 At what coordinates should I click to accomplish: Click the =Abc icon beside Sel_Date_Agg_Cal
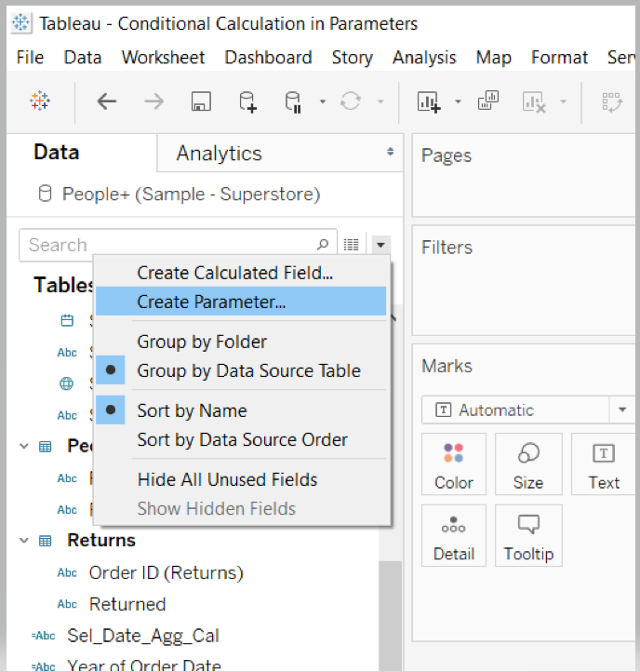(44, 636)
